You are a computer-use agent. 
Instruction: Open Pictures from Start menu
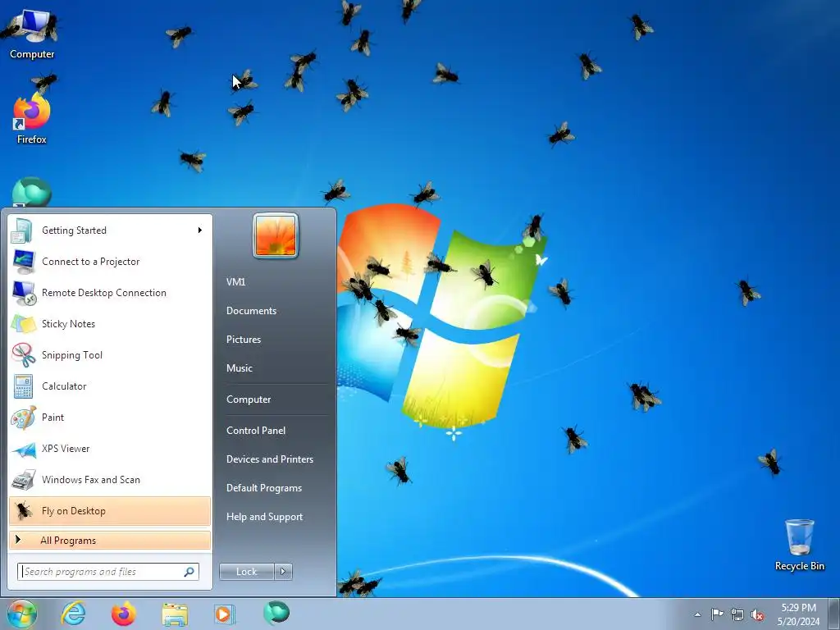[244, 339]
